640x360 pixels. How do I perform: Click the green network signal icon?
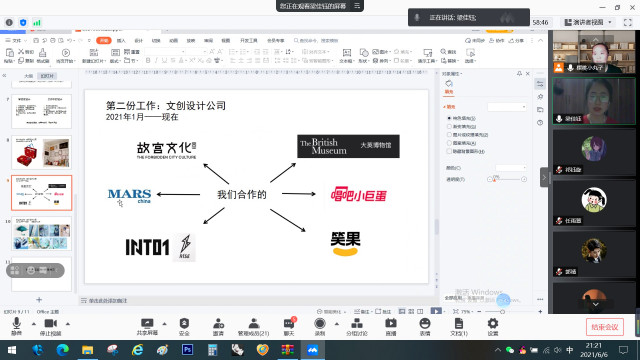37,22
